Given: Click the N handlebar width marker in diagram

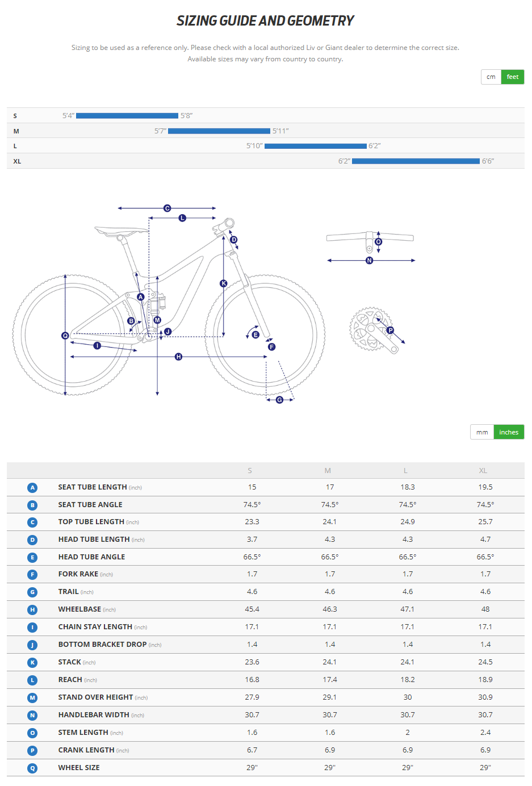Looking at the screenshot, I should 370,261.
